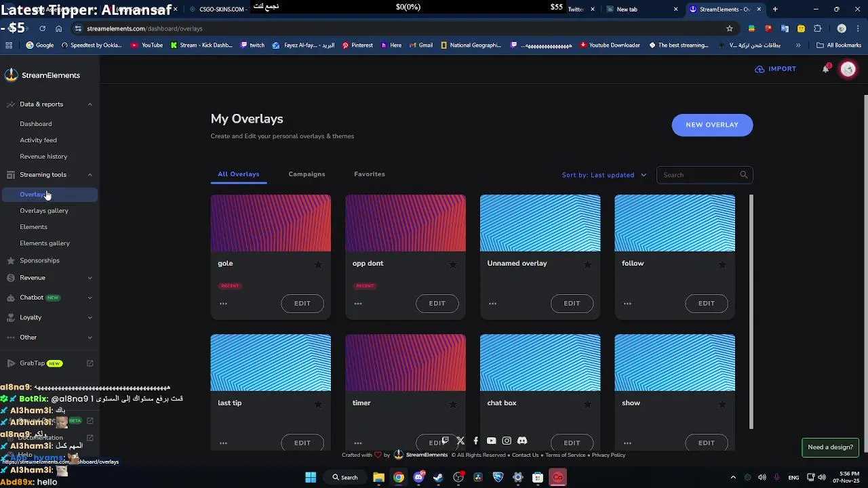Screen dimensions: 868x488
Task: Open three-dot menu of last tip overlay
Action: (x=223, y=443)
